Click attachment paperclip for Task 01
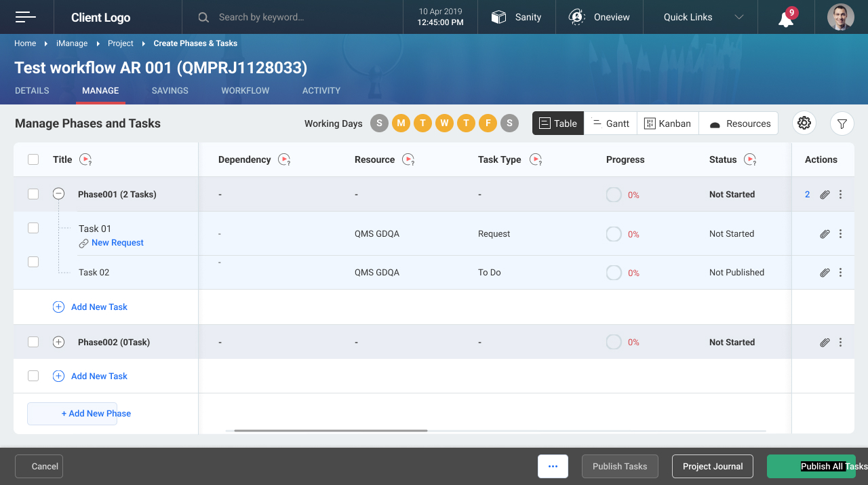The width and height of the screenshot is (868, 485). (825, 234)
